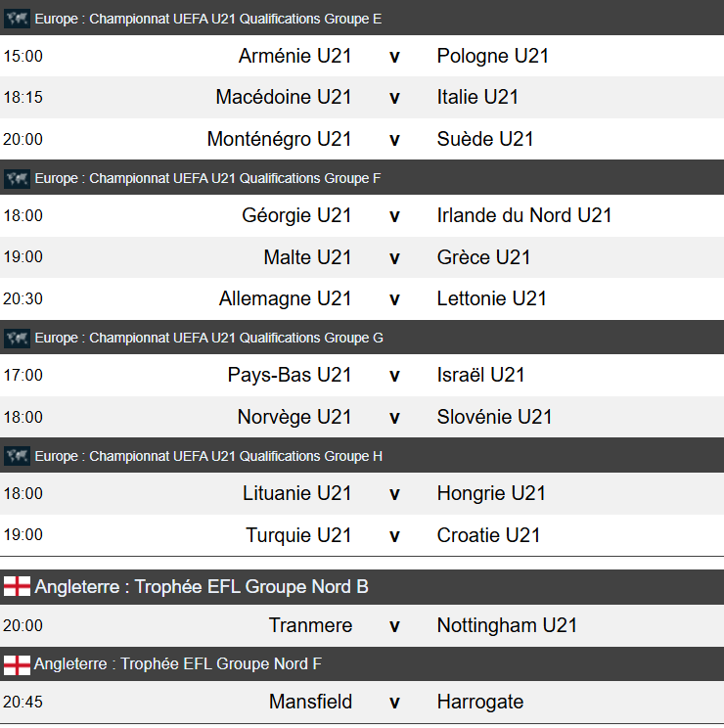
Task: Open the Monténégro U21 v Suède U21 match
Action: point(362,139)
